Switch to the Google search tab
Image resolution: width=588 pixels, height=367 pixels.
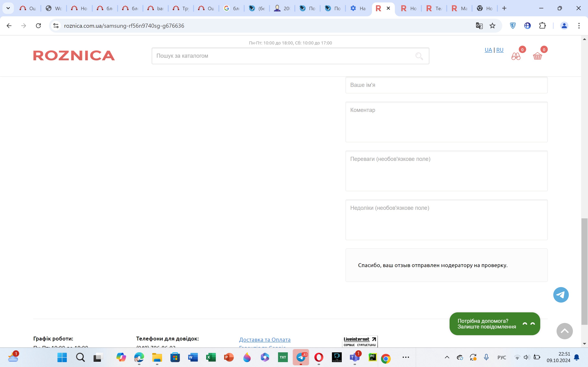tap(231, 8)
